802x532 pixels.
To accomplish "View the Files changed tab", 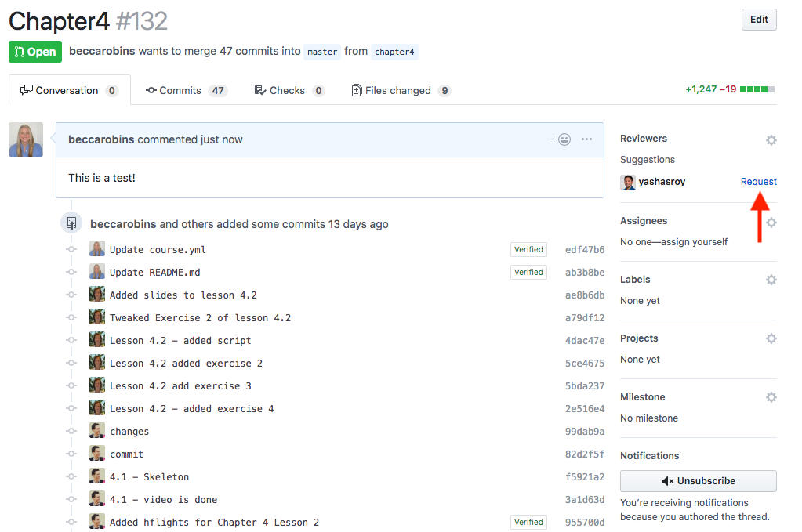I will pyautogui.click(x=401, y=90).
